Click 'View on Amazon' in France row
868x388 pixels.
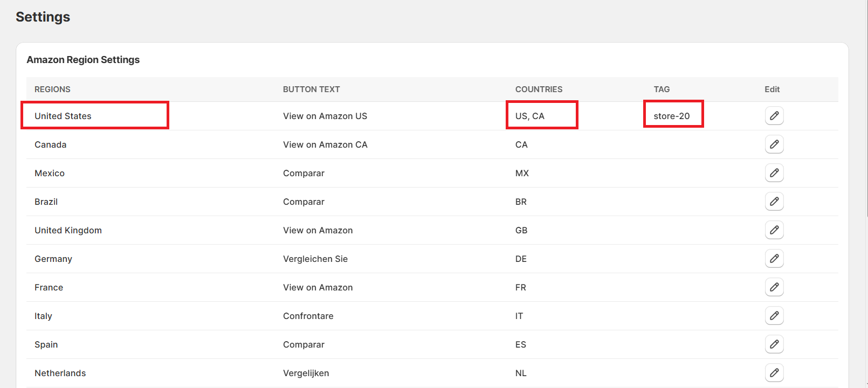(x=318, y=287)
